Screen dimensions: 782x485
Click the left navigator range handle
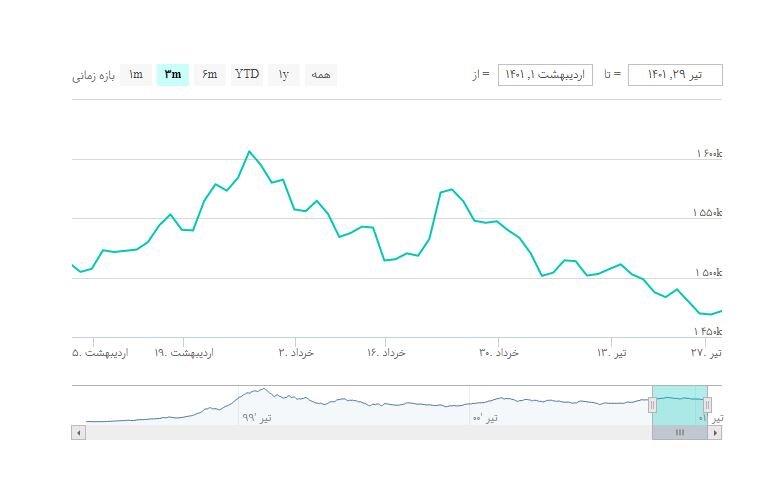pyautogui.click(x=652, y=405)
